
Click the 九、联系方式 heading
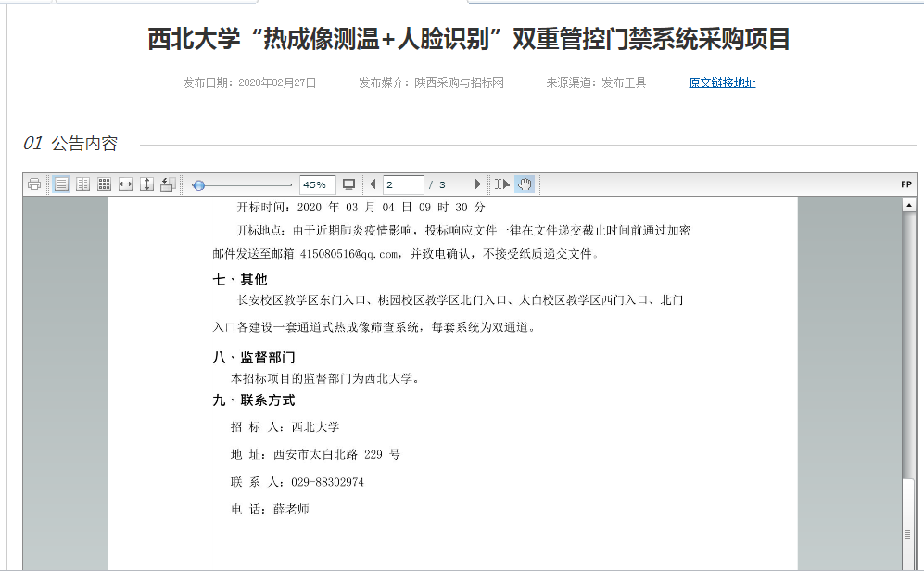click(x=254, y=400)
